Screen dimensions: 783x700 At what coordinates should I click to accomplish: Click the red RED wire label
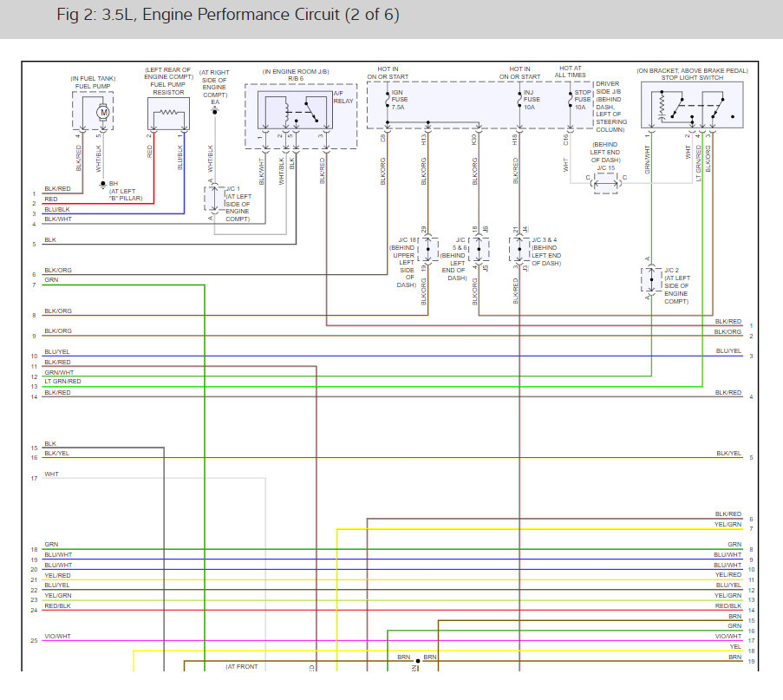[x=51, y=199]
